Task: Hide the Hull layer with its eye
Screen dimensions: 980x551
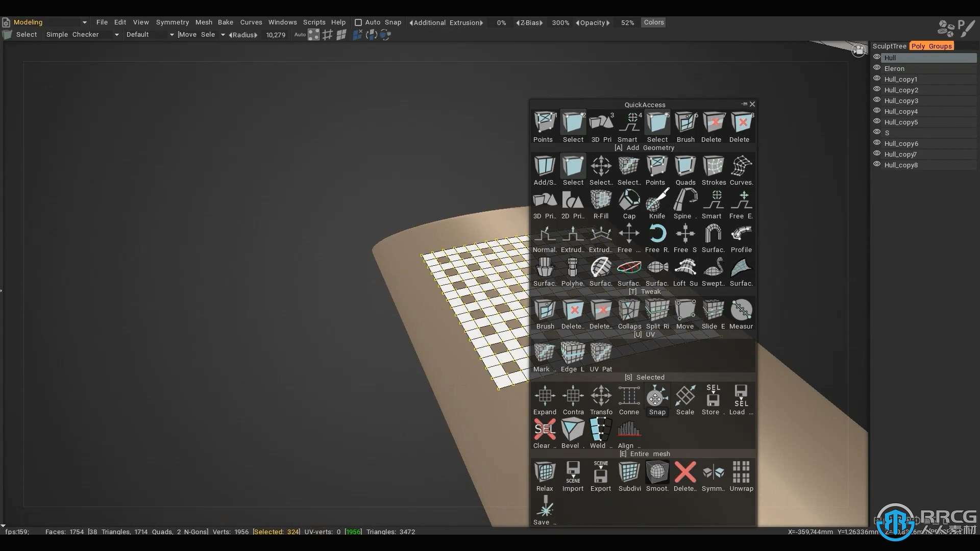Action: [877, 57]
